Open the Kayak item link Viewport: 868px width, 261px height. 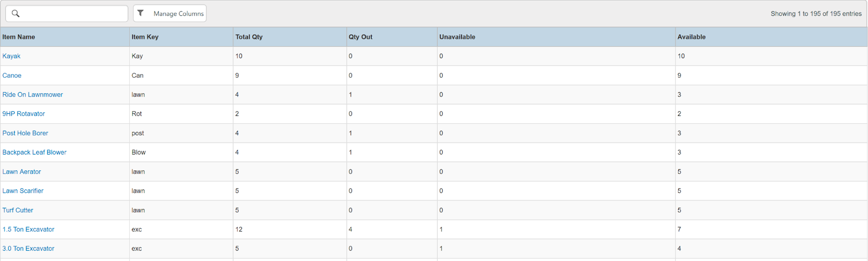(x=11, y=56)
